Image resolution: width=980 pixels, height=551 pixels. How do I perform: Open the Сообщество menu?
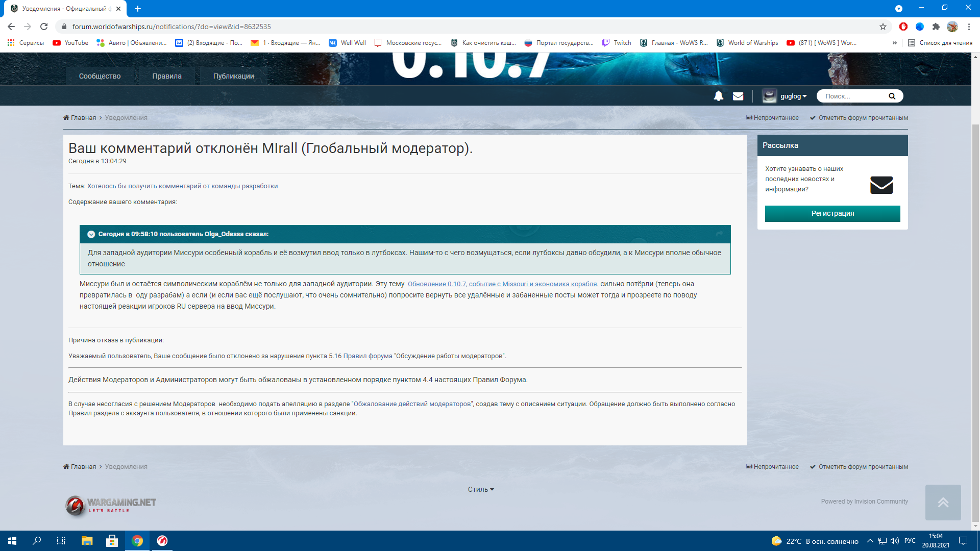[x=100, y=76]
